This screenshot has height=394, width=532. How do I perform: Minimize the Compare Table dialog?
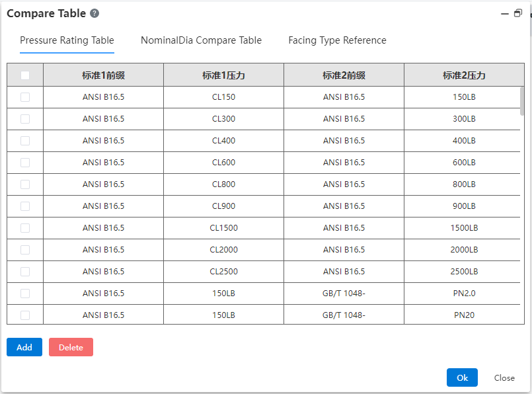[505, 14]
